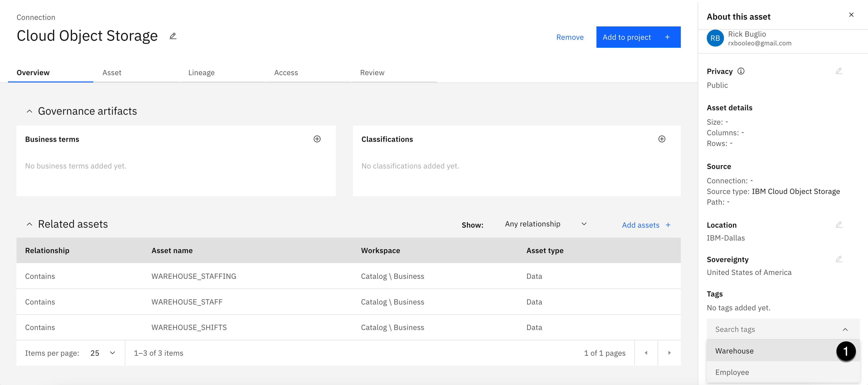This screenshot has width=868, height=385.
Task: Add a business term with plus icon
Action: [x=317, y=139]
